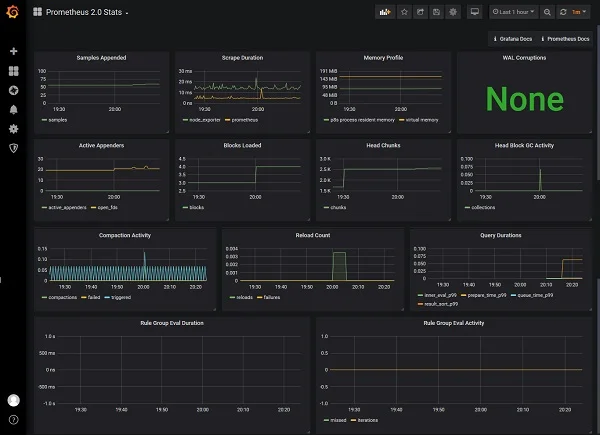Star the dashboard as favorite

pos(404,12)
